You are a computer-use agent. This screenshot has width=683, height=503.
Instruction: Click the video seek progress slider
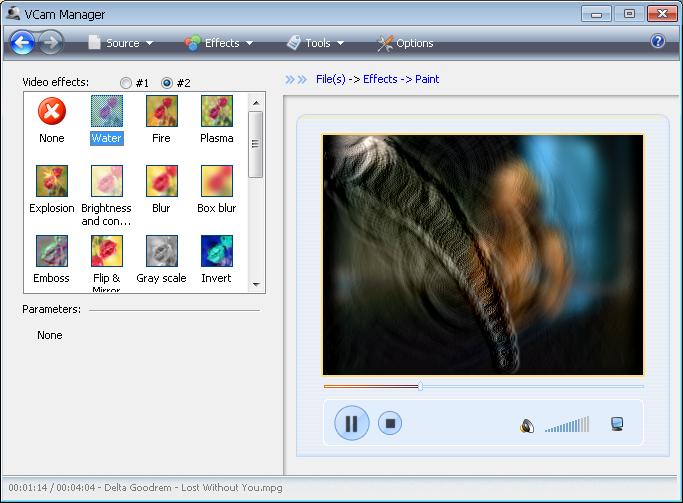click(482, 386)
